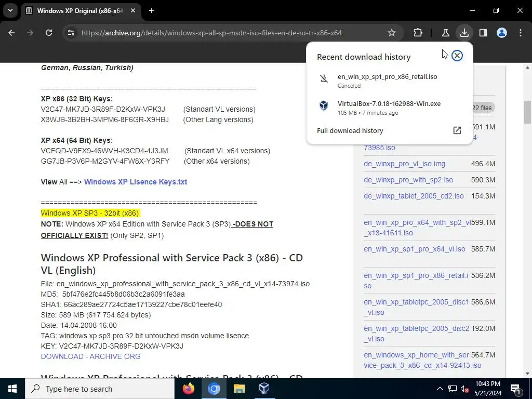Screen dimensions: 532x399
Task: Click the muted volume tray icon
Action: click(464, 389)
